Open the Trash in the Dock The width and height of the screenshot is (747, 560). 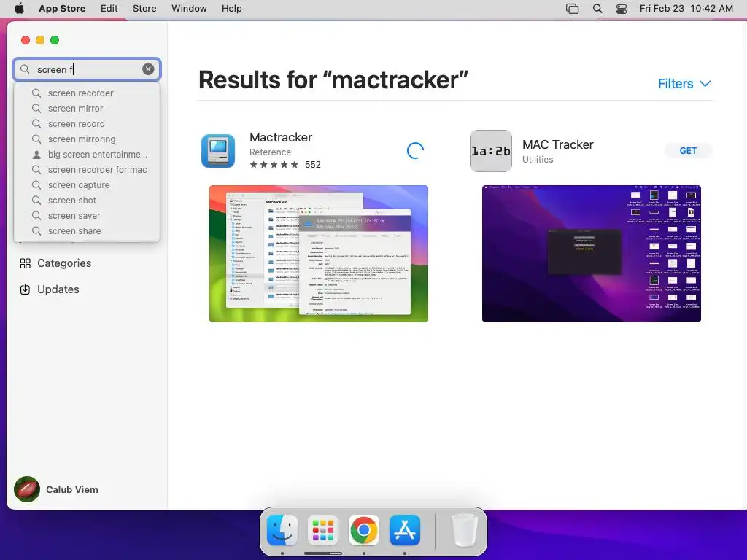[464, 530]
